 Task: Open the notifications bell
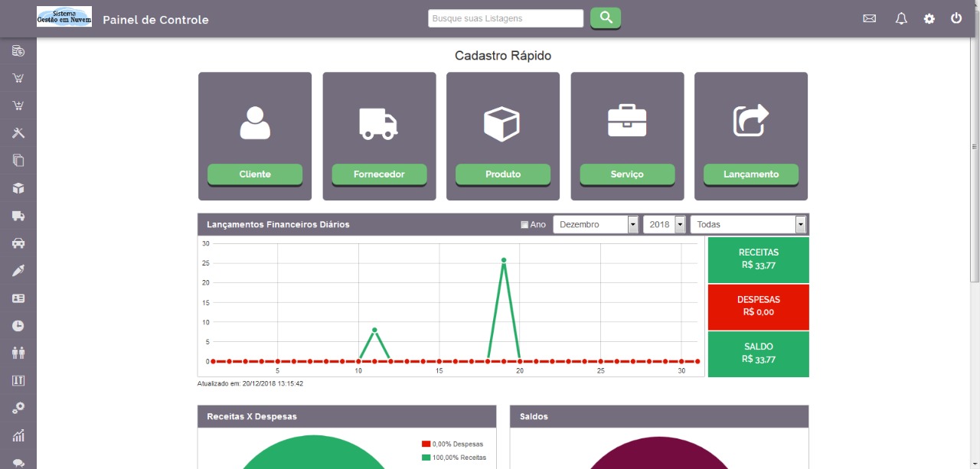coord(900,18)
